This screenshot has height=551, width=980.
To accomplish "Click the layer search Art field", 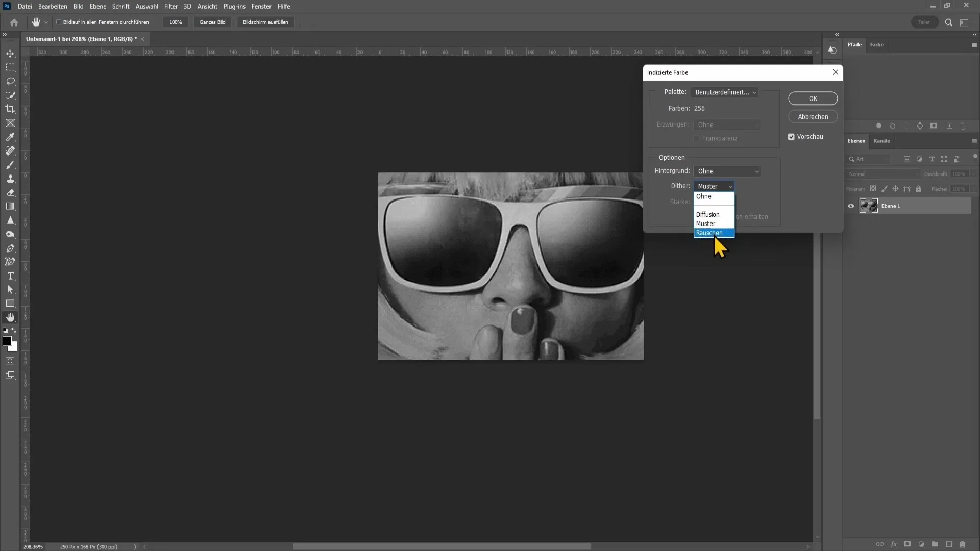I will (869, 160).
